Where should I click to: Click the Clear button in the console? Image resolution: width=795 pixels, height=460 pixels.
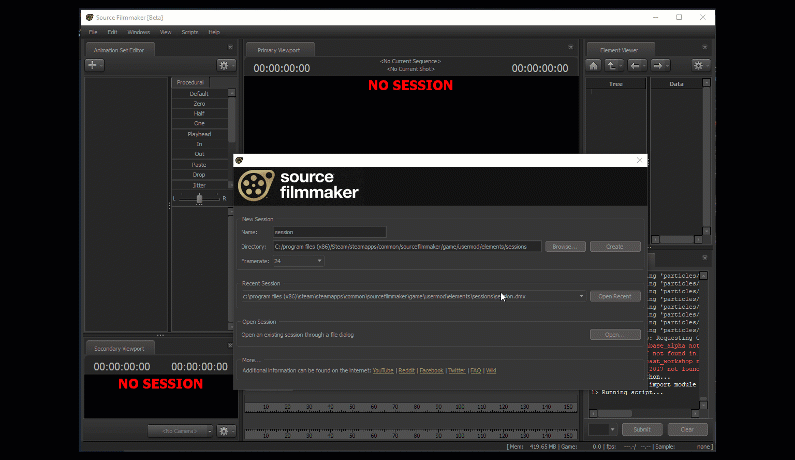pos(688,430)
